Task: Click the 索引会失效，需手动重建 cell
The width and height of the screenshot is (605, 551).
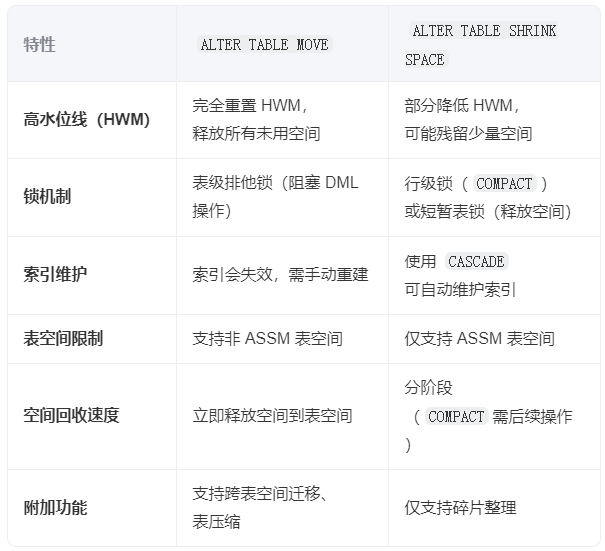Action: pos(280,274)
